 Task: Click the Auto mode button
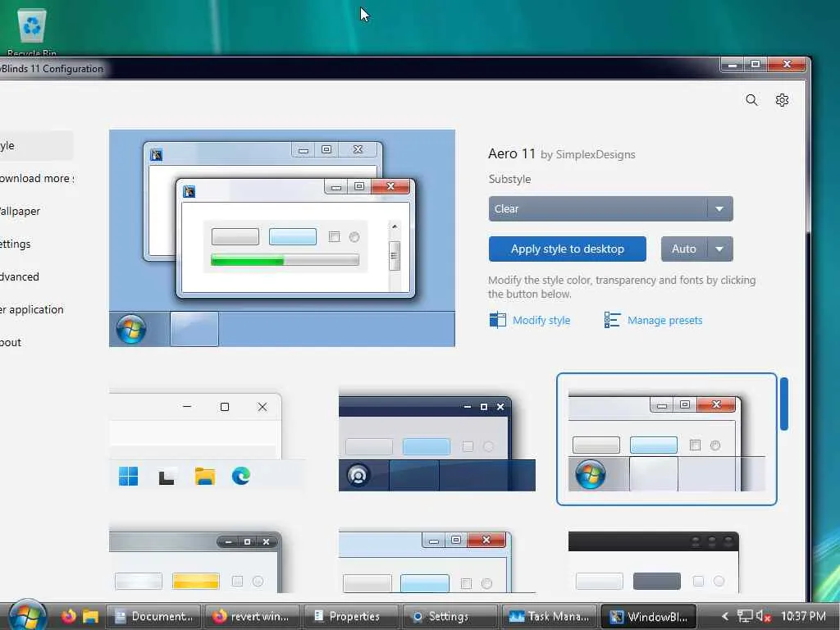(684, 249)
